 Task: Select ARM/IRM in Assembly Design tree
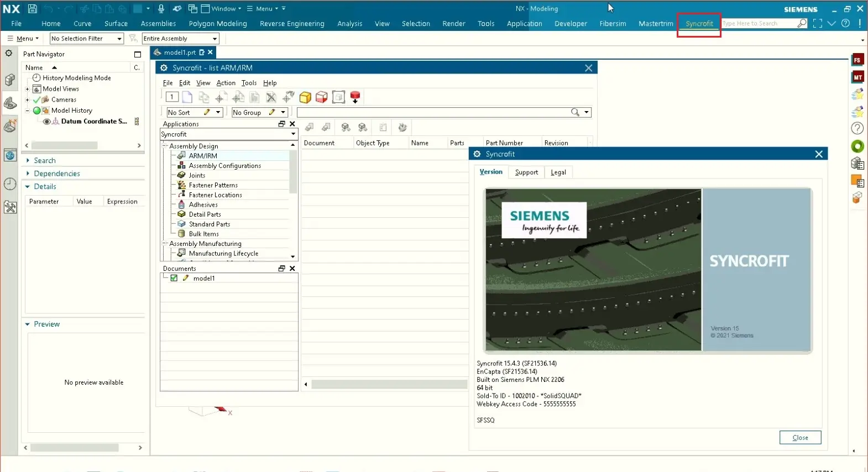tap(203, 156)
